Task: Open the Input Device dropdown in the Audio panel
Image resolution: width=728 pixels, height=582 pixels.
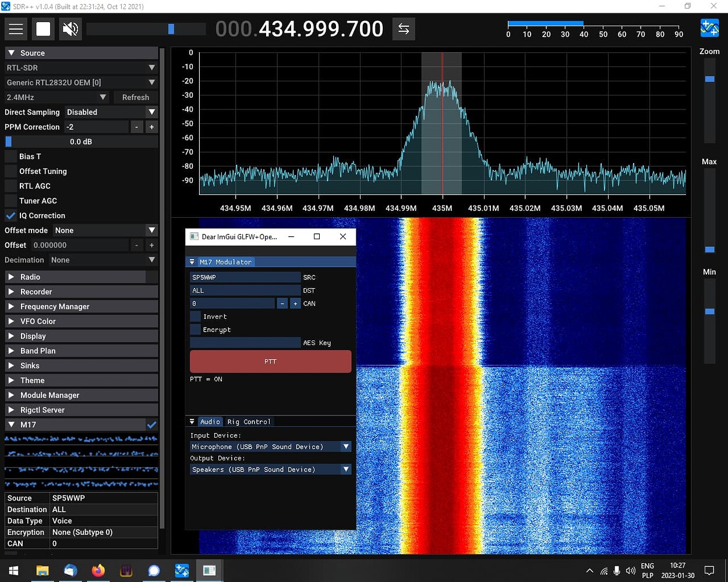Action: 270,446
